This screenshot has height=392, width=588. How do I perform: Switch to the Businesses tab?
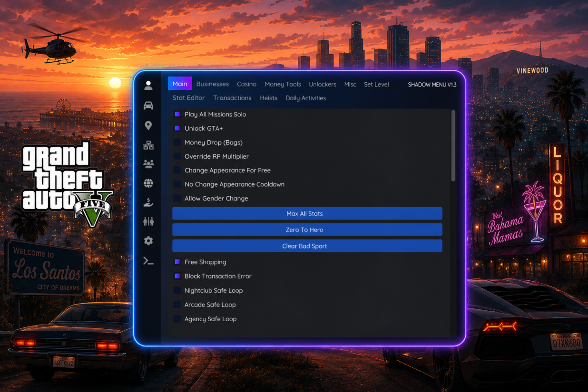click(x=213, y=84)
